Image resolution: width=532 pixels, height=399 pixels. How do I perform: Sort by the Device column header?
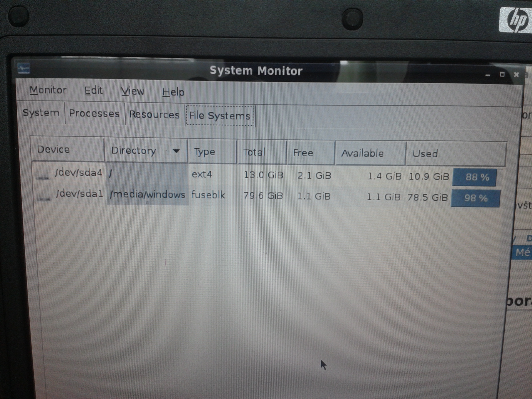tap(67, 149)
